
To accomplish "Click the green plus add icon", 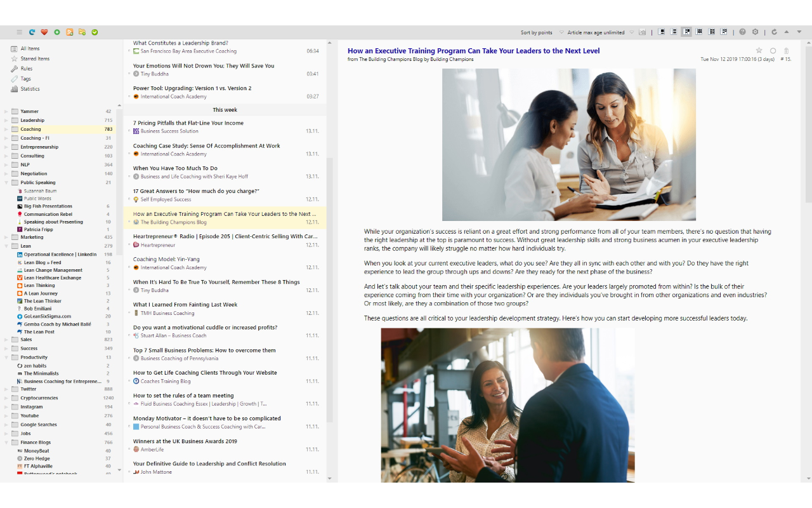I will (57, 32).
